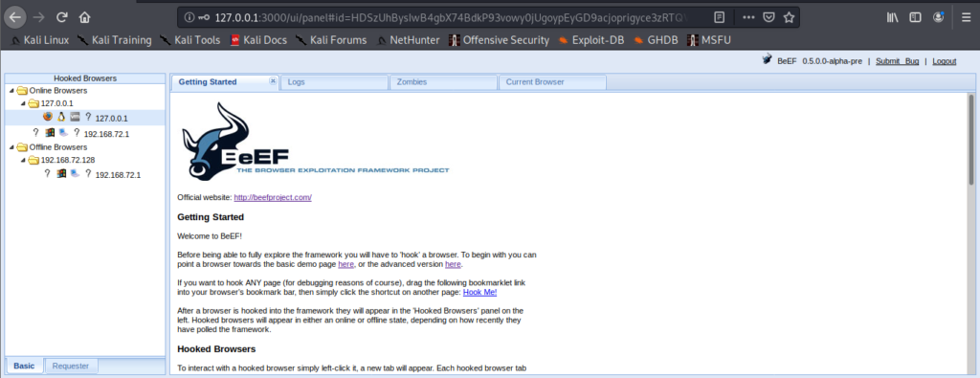Click Windows icon in online 192.168.72.1 row
The width and height of the screenshot is (980, 378).
coord(50,132)
